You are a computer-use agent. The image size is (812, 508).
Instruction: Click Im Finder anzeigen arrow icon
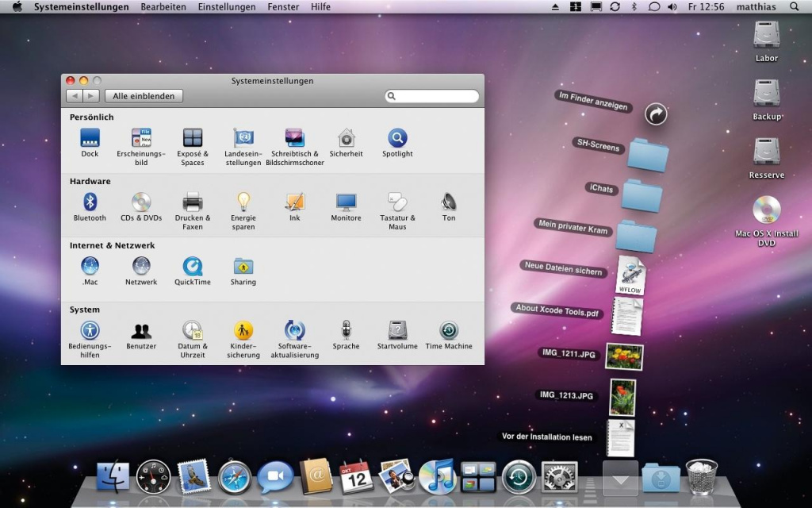tap(656, 114)
